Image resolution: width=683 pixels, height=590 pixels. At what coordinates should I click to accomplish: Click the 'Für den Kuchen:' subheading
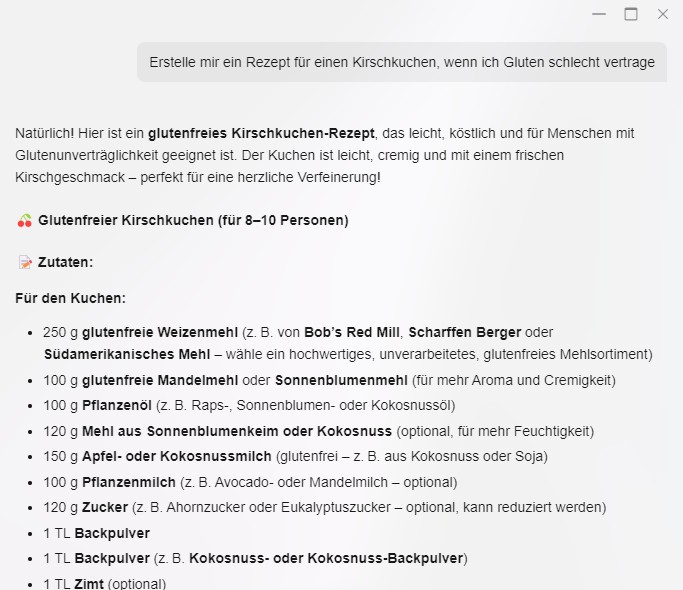70,298
